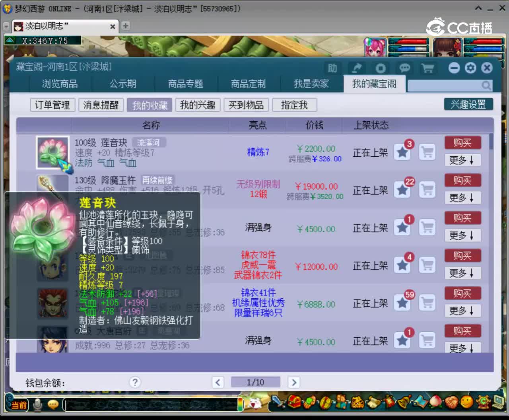
Task: Open the 商品专题 tab
Action: click(x=186, y=84)
